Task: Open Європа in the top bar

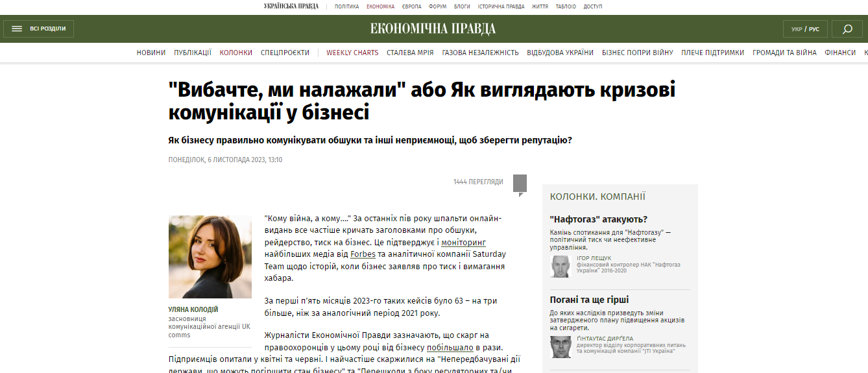Action: tap(411, 6)
